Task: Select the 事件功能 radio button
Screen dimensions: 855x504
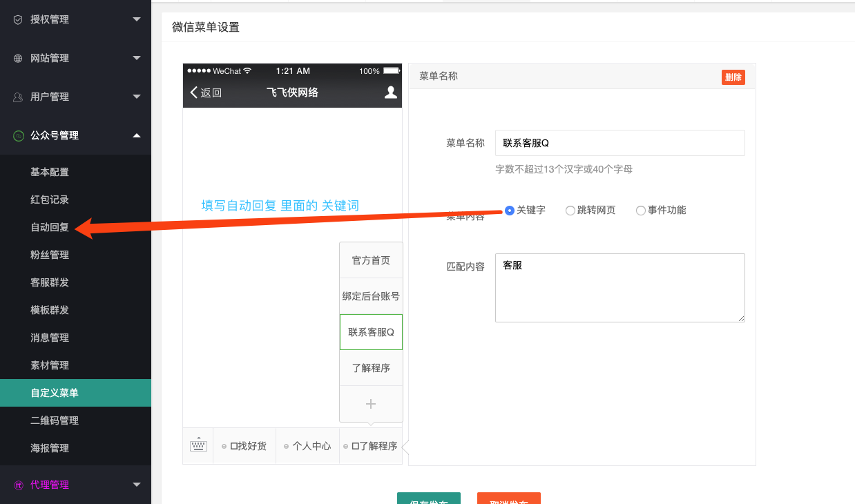Action: click(x=640, y=211)
